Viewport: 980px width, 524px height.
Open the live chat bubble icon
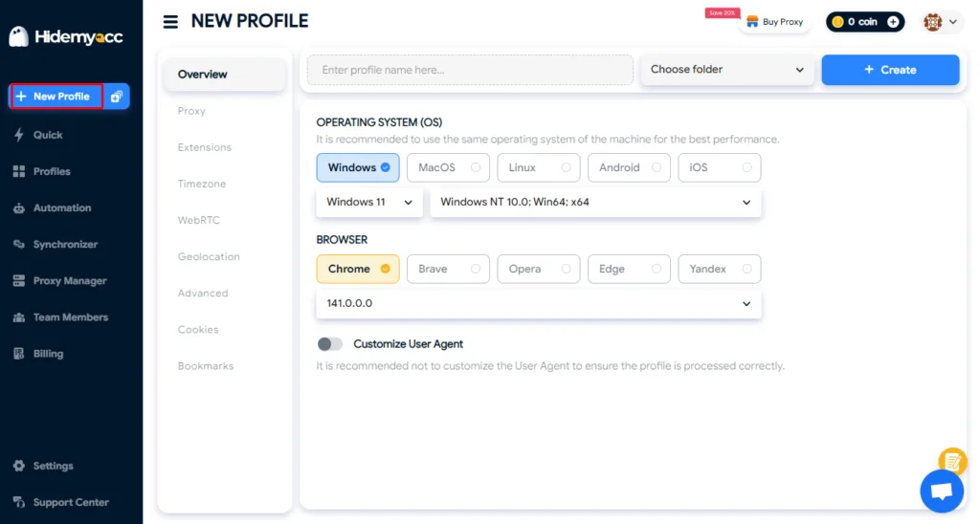[941, 491]
